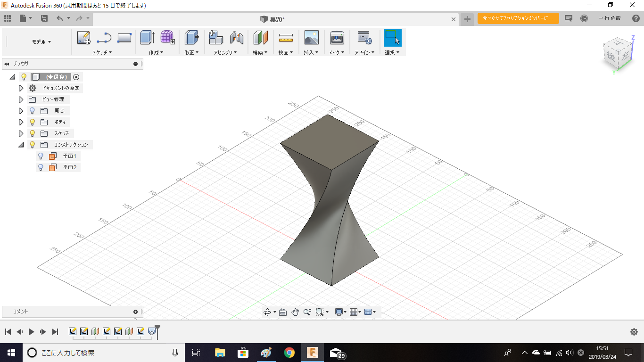The height and width of the screenshot is (362, 644).
Task: Click the orange subscription button
Action: 518,18
